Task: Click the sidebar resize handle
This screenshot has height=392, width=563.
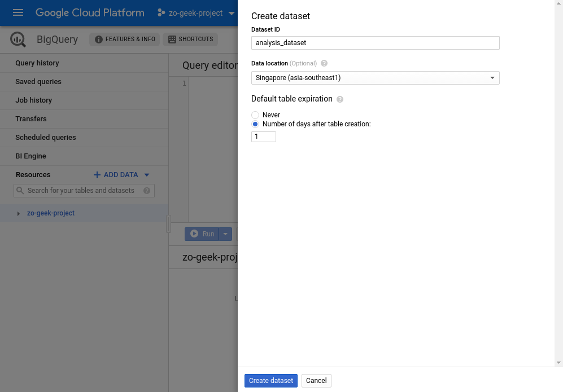Action: tap(168, 224)
